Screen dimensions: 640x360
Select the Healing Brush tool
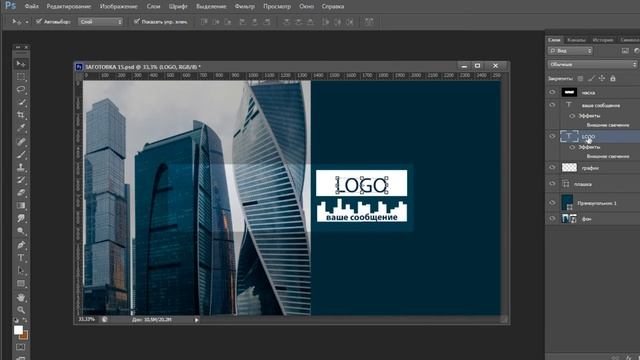coord(20,142)
